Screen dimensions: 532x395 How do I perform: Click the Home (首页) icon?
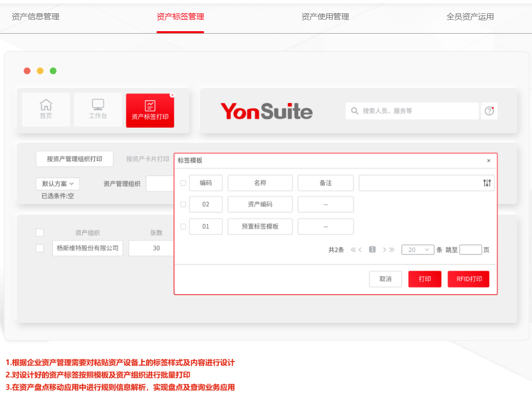coord(46,105)
